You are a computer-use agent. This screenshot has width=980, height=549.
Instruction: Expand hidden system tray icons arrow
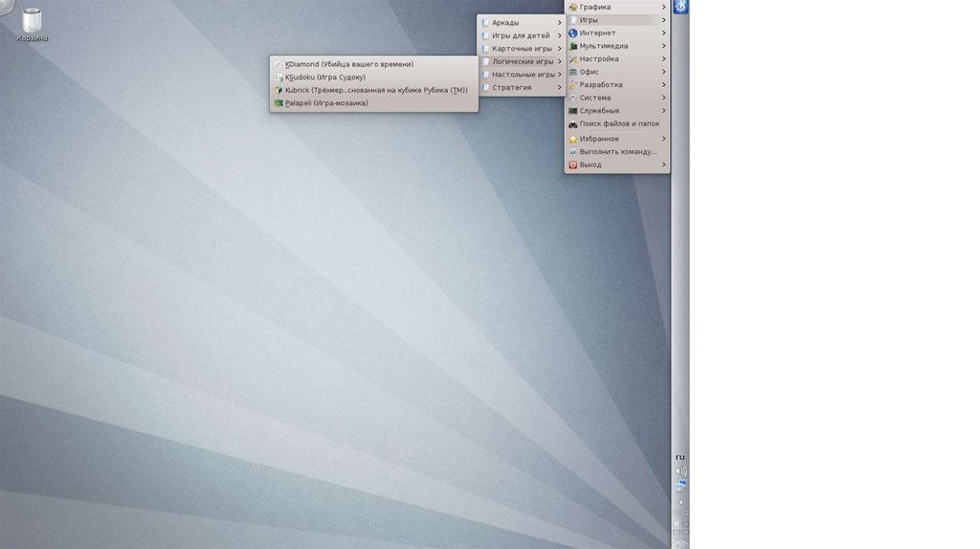(680, 501)
